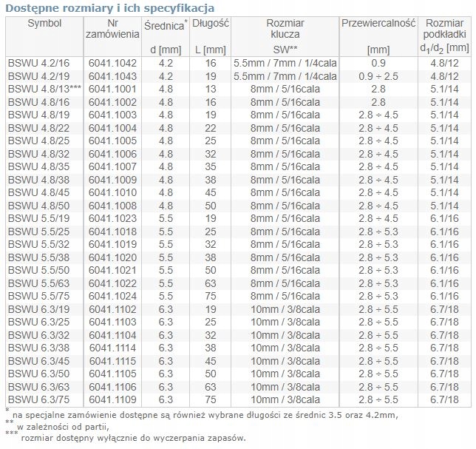Select the symbol 'BSWU 4.8/35'
476x449 pixels.
point(38,166)
